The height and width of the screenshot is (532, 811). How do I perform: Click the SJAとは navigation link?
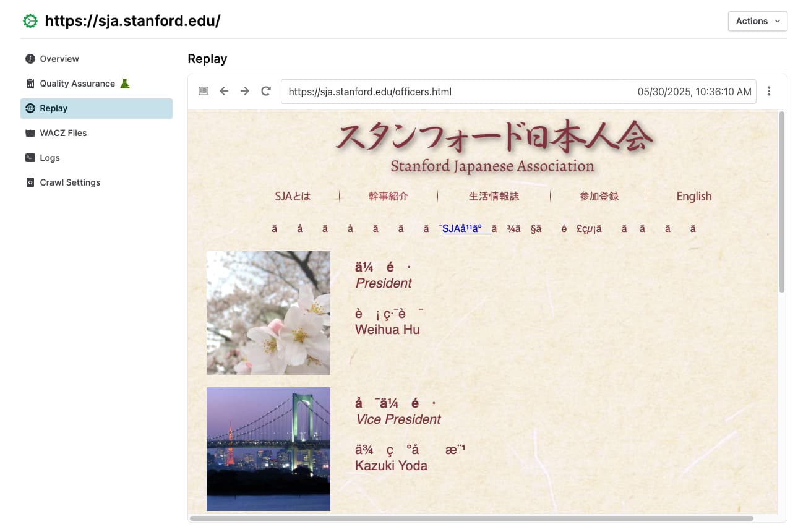point(293,196)
